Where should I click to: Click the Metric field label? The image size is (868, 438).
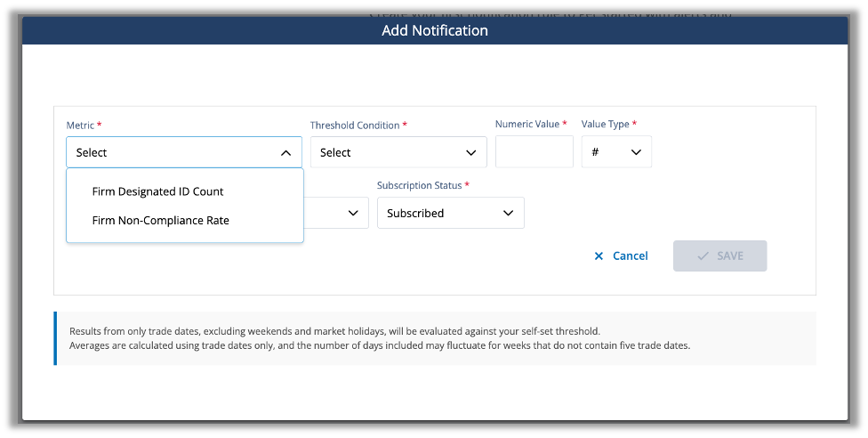pyautogui.click(x=80, y=126)
